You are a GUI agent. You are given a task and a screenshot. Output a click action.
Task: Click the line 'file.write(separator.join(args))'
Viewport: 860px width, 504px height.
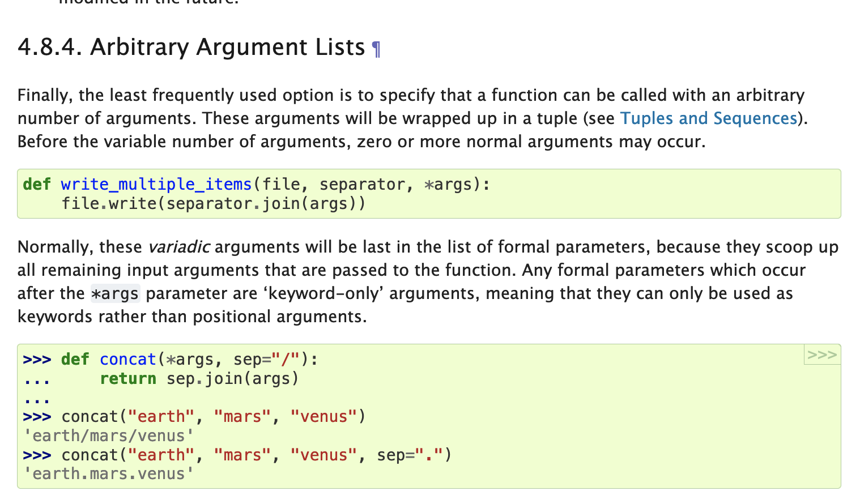pos(214,203)
